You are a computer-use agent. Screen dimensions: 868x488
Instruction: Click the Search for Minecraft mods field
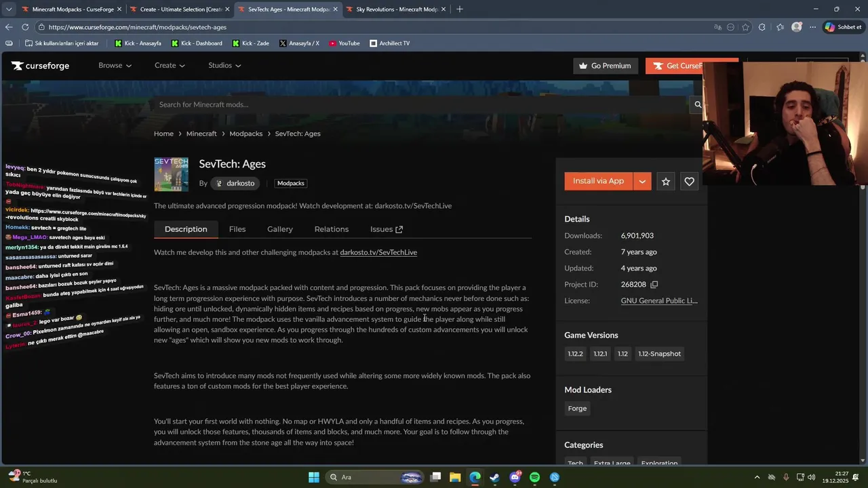[420, 104]
